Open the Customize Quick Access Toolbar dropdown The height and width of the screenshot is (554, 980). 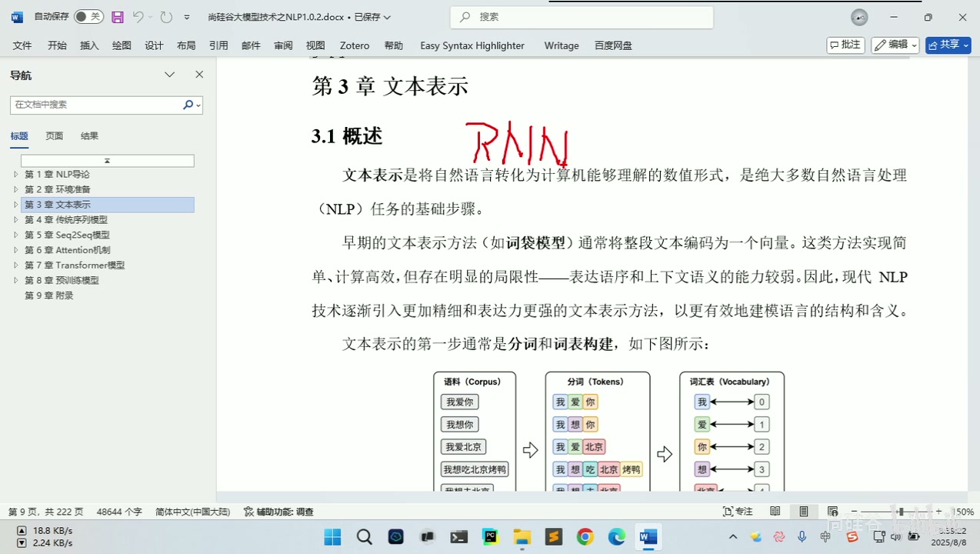coord(187,17)
